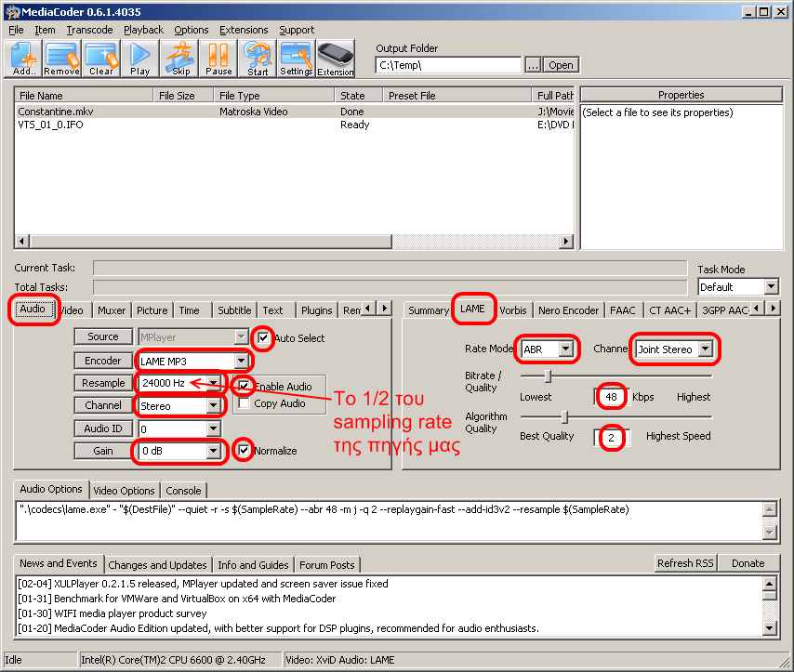The image size is (794, 672).
Task: Select the VTS_01_0.IFO file row
Action: tap(295, 125)
